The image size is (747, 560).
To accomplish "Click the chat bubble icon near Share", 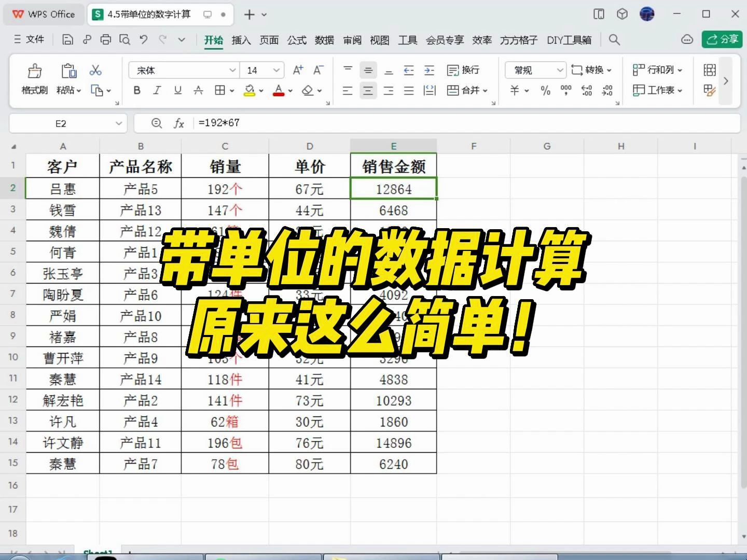I will pyautogui.click(x=687, y=39).
